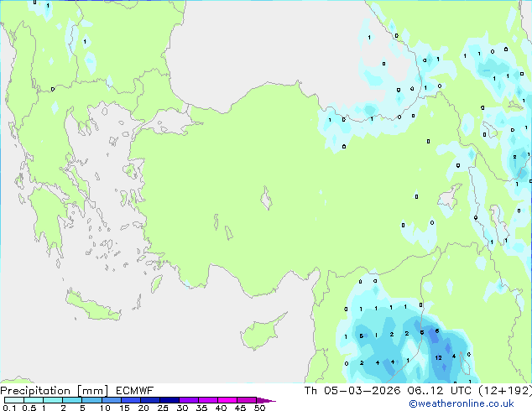Select the legend label '0.1'
The height and width of the screenshot is (411, 532).
point(9,408)
